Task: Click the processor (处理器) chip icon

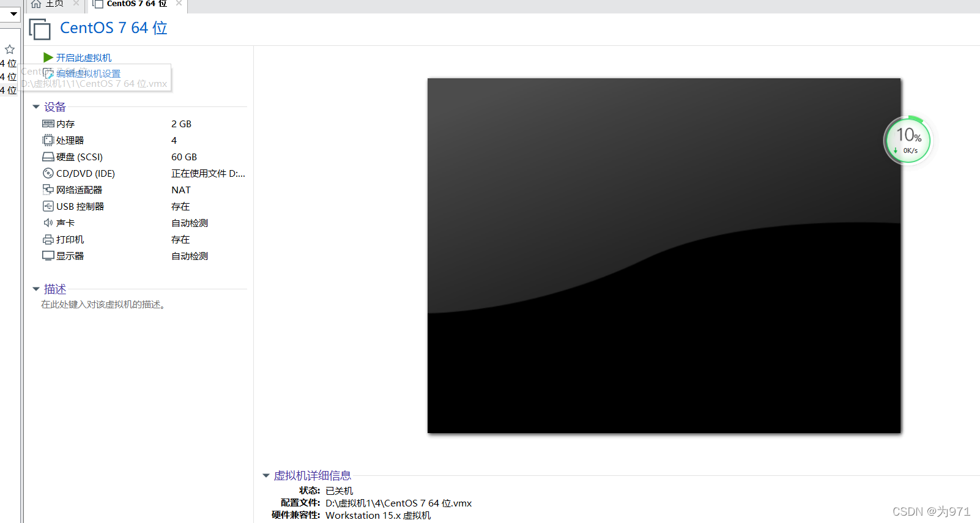Action: click(48, 140)
